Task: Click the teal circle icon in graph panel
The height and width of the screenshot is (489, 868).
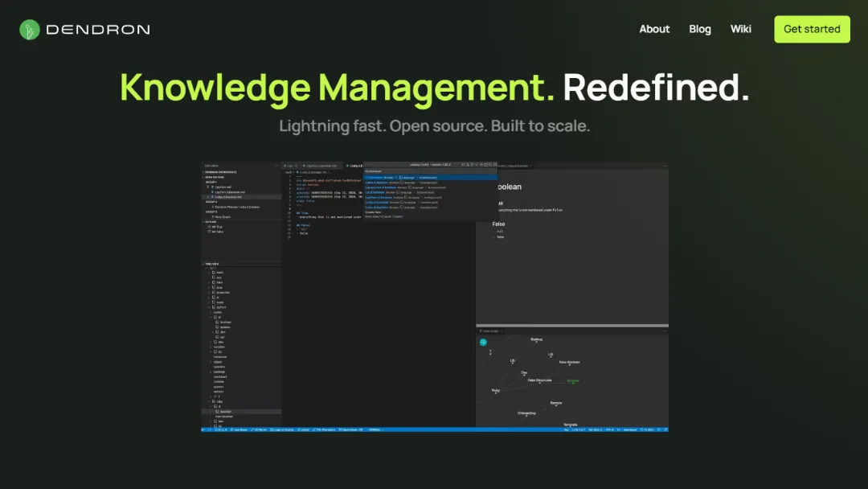Action: (x=483, y=343)
